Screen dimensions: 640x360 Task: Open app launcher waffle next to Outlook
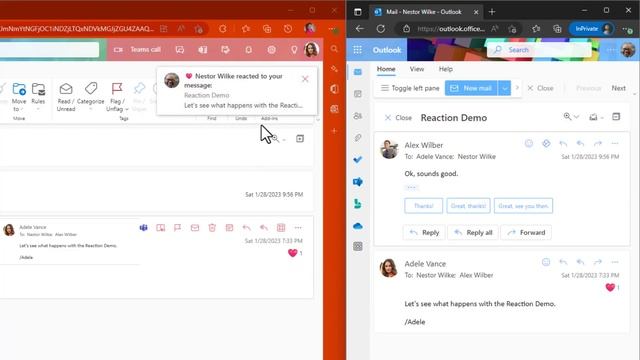(x=358, y=50)
